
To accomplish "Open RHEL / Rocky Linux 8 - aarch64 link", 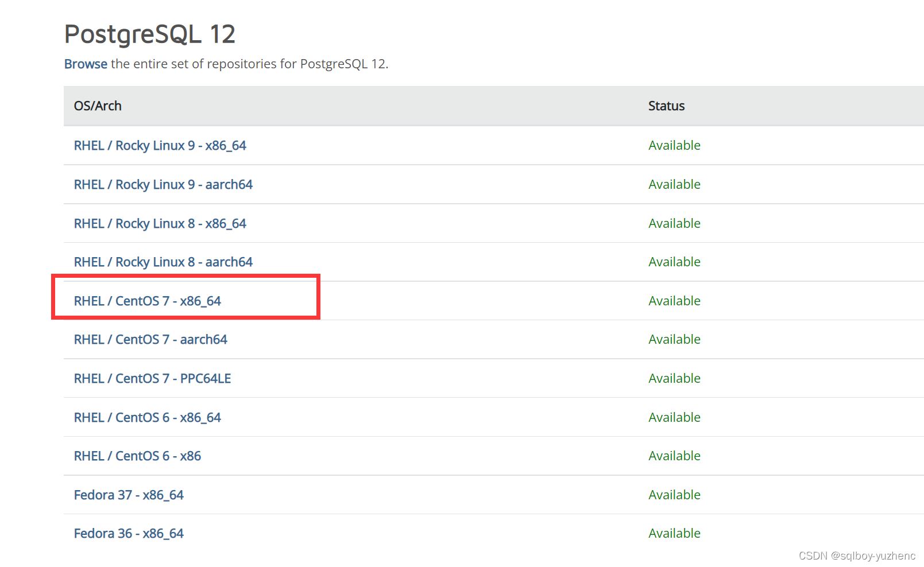I will coord(163,262).
